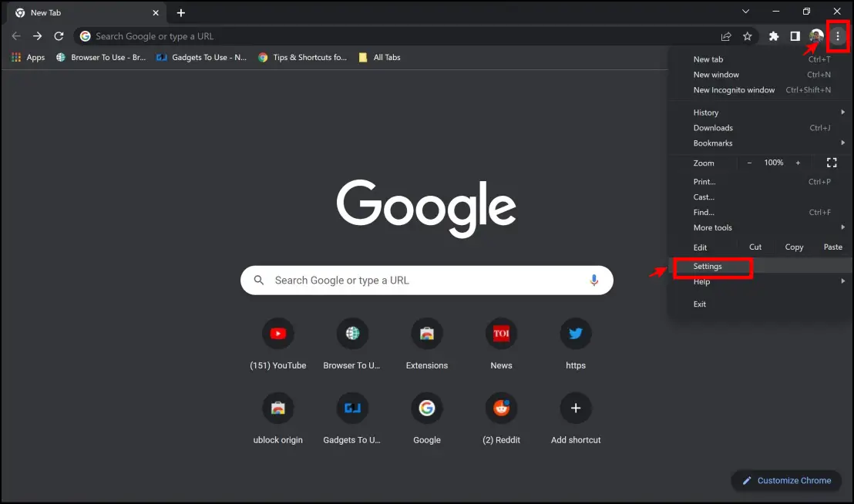This screenshot has height=504, width=854.
Task: Choose Cast... from the menu
Action: 761,197
